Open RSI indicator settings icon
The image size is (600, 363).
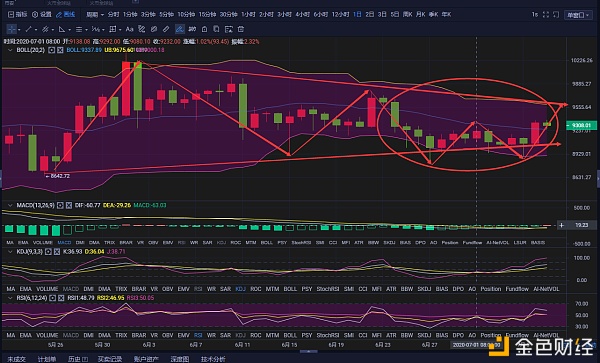52,298
